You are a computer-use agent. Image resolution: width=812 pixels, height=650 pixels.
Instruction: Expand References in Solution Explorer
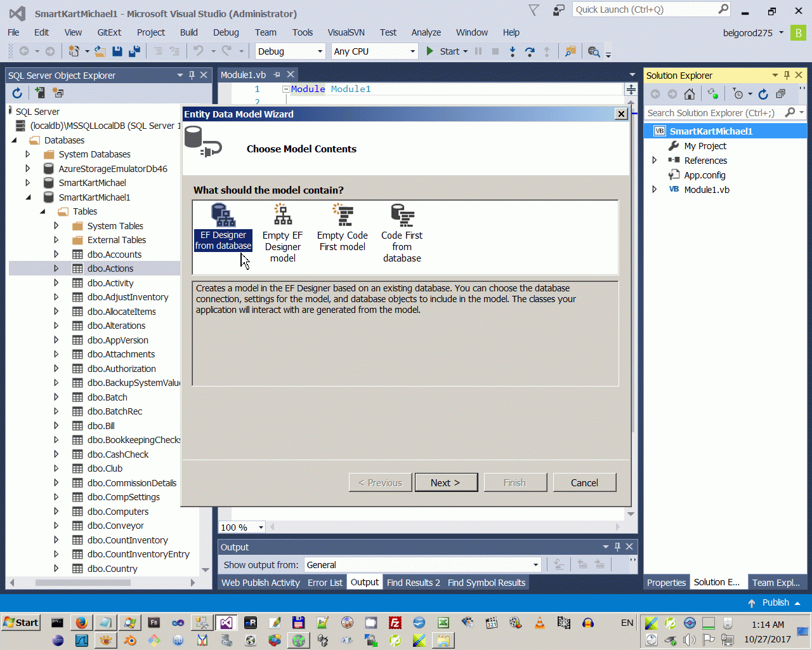[655, 160]
